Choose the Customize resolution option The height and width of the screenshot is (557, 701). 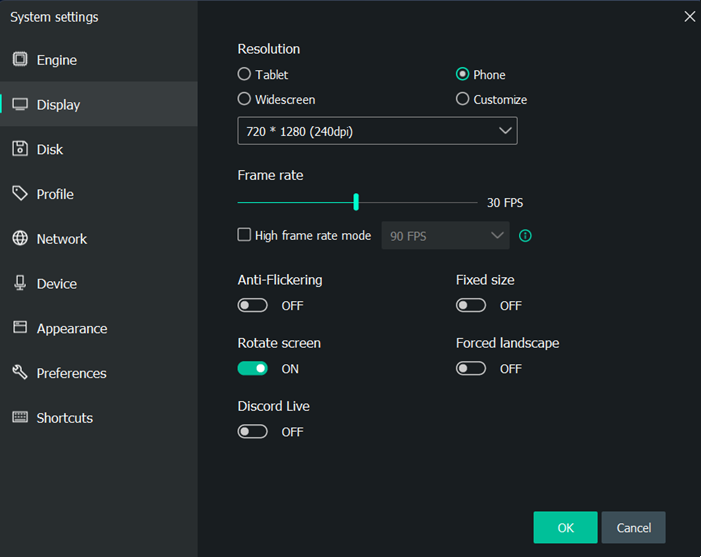(462, 99)
